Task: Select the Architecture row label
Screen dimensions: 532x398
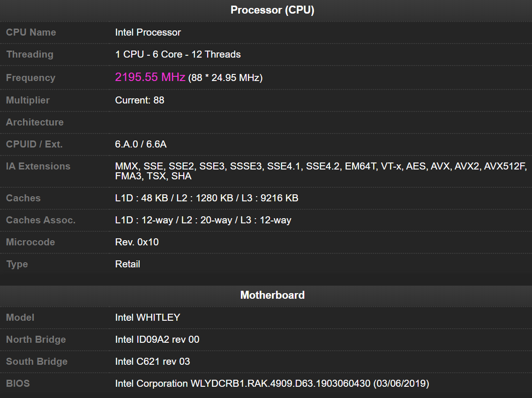Action: [x=35, y=122]
